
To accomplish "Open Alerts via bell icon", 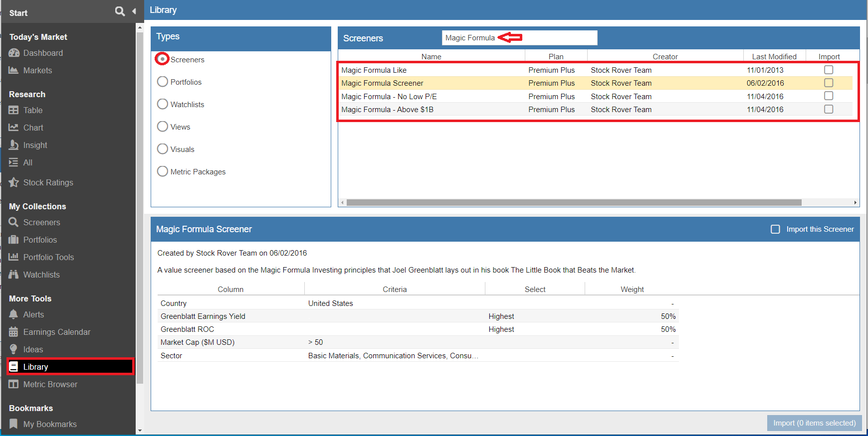I will 14,314.
